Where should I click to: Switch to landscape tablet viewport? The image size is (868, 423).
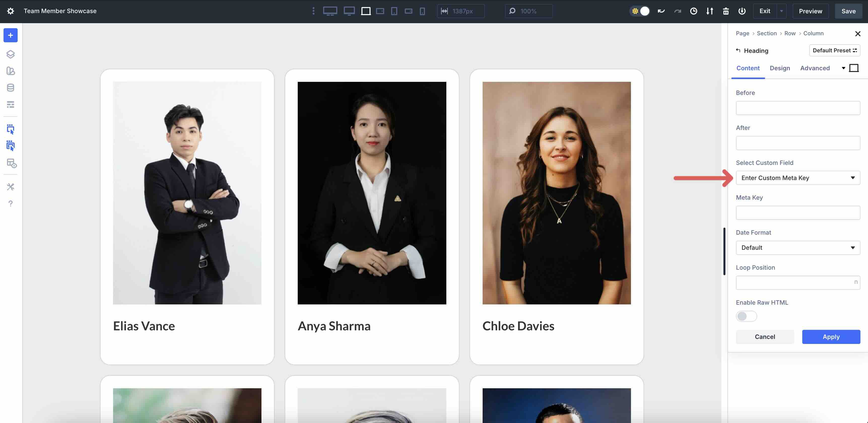[380, 11]
